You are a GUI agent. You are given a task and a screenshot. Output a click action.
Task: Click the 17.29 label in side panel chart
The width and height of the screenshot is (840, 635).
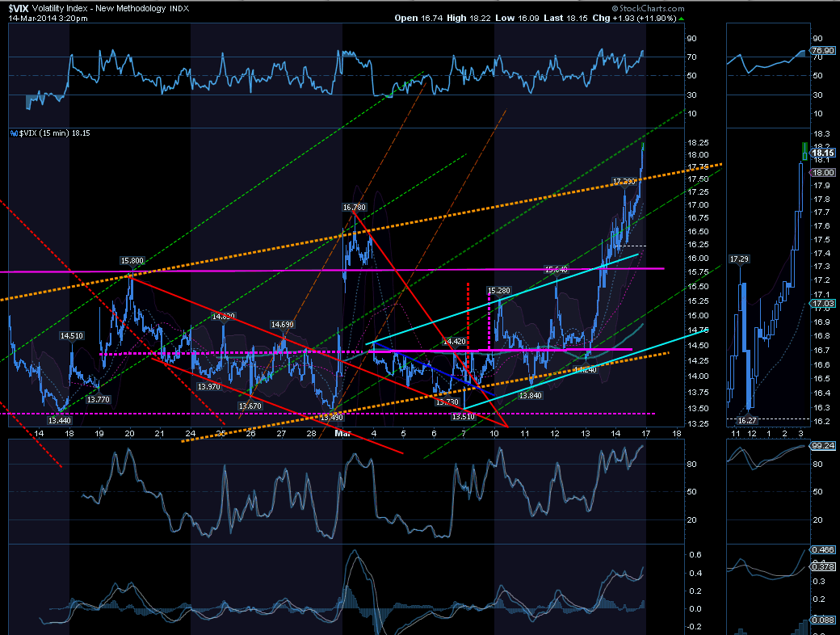(739, 259)
